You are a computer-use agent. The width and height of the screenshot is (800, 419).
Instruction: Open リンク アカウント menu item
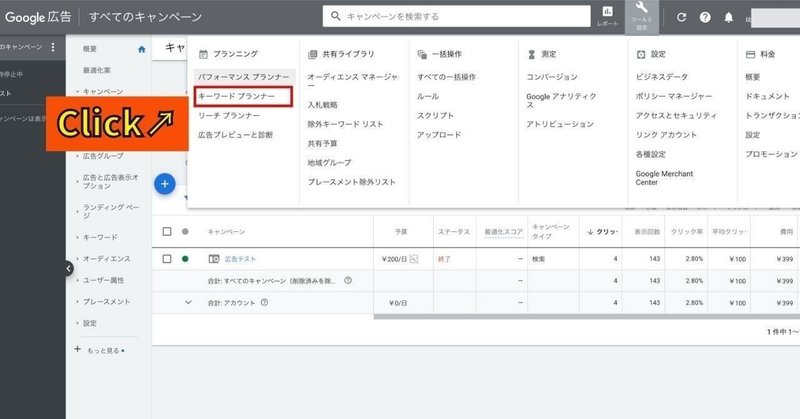[666, 135]
